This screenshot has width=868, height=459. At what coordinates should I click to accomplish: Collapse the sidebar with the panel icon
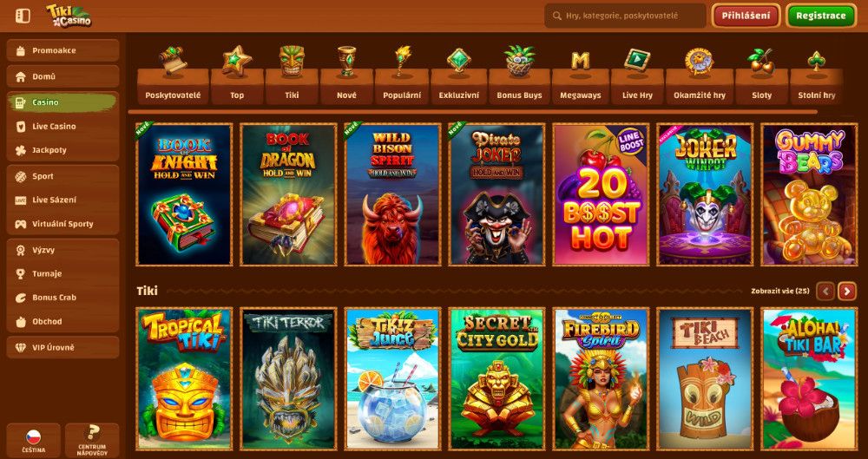pyautogui.click(x=23, y=16)
